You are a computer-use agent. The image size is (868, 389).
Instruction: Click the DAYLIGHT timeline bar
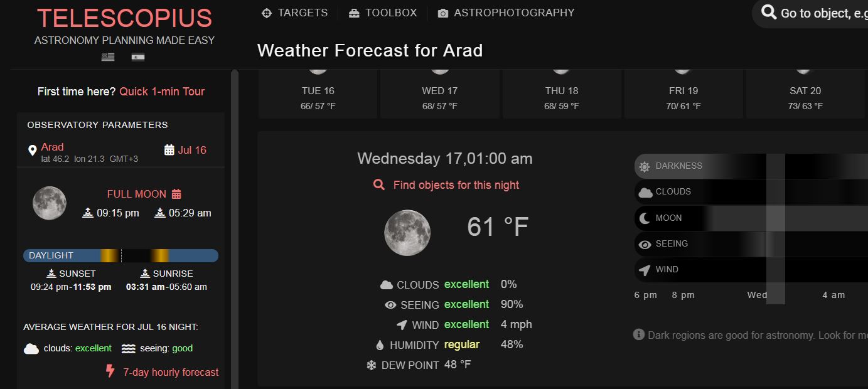coord(121,255)
